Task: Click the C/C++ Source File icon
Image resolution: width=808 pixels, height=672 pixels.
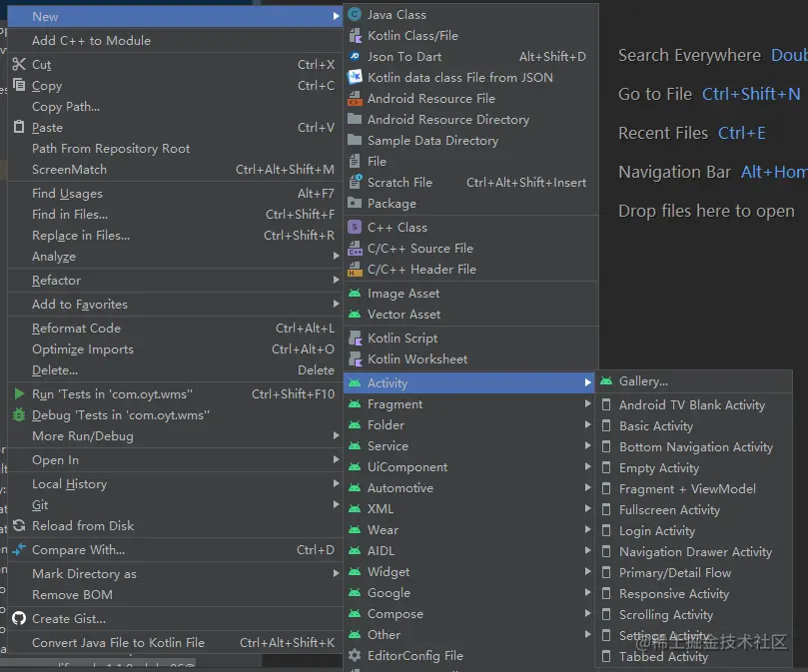Action: click(x=355, y=248)
